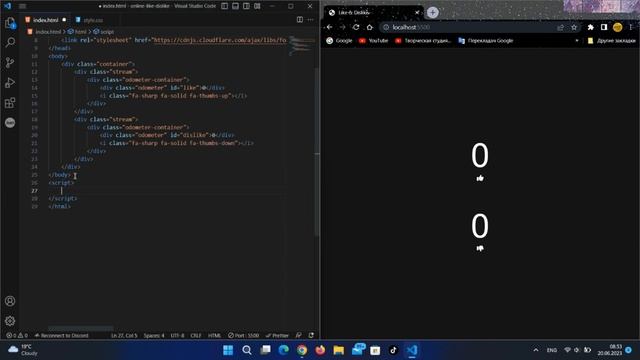This screenshot has width=640, height=360.
Task: Open File Explorer from the taskbar
Action: point(338,350)
